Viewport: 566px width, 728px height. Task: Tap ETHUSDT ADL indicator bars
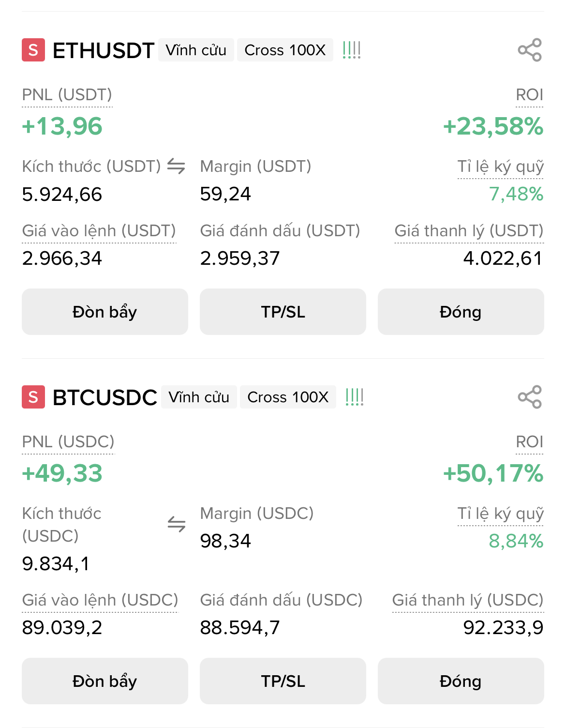(x=352, y=50)
